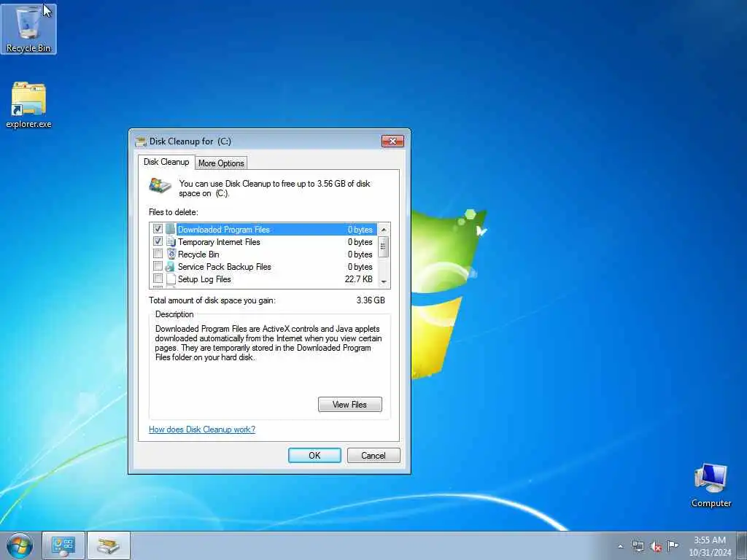Click the file list scroll up arrow
Image resolution: width=747 pixels, height=560 pixels.
[384, 230]
